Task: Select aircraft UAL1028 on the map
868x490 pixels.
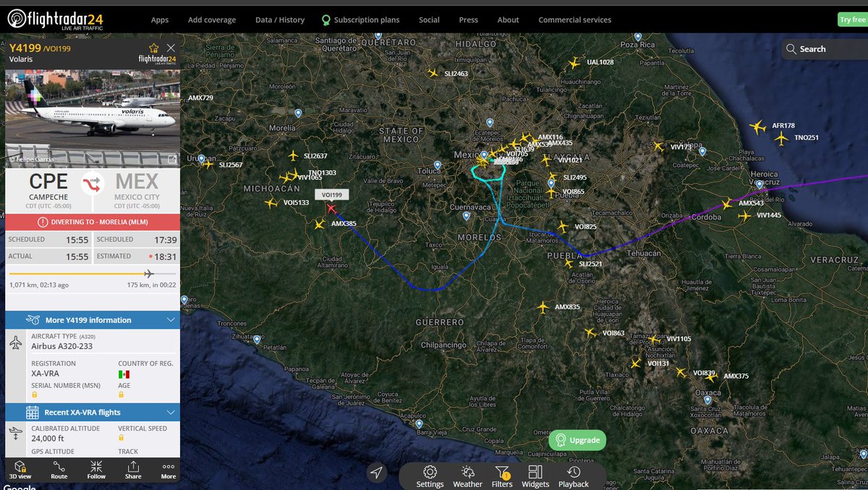Action: point(574,63)
